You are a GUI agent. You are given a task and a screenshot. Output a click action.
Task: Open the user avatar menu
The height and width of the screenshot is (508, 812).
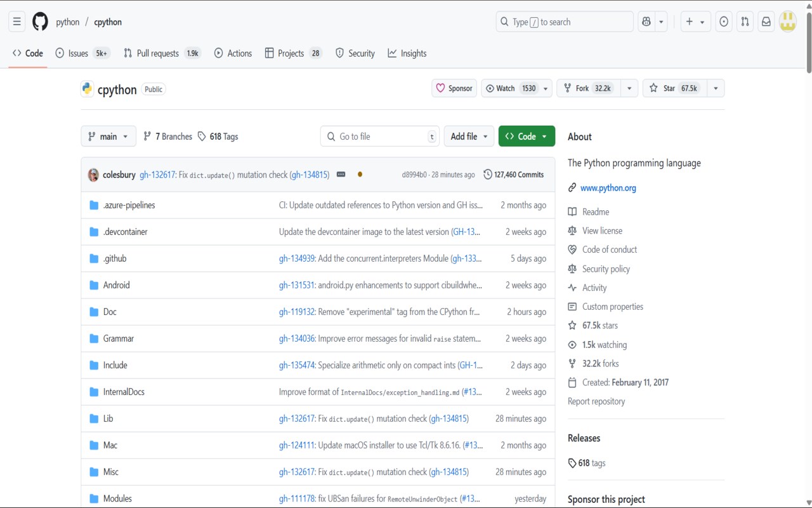(x=788, y=22)
